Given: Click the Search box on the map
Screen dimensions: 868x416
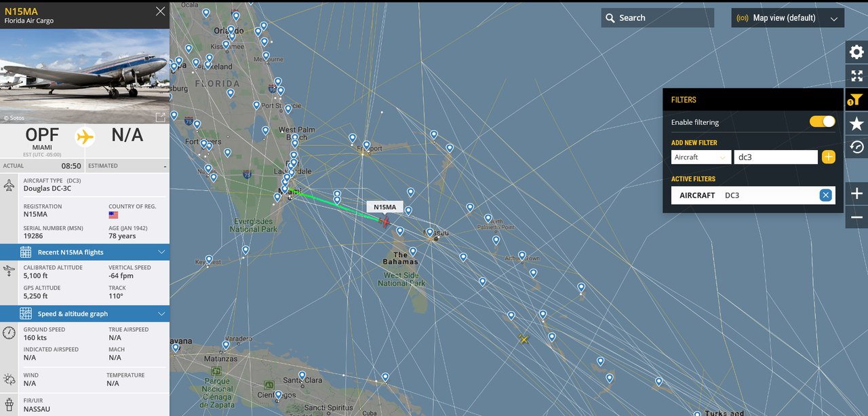Looking at the screenshot, I should pyautogui.click(x=657, y=18).
